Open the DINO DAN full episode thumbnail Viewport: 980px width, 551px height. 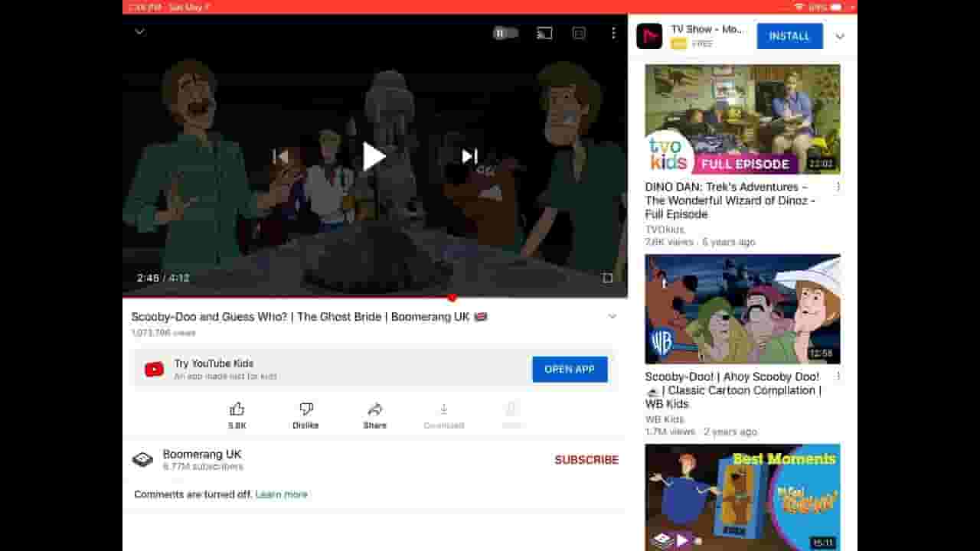pyautogui.click(x=742, y=119)
